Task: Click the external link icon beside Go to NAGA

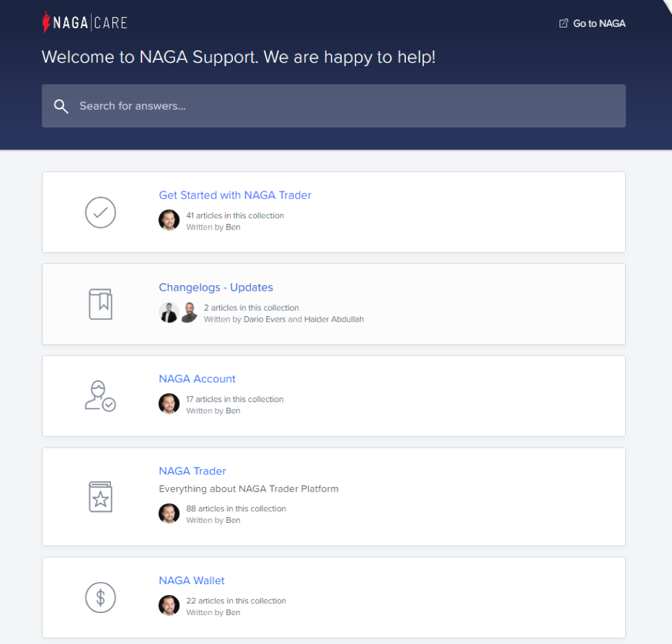Action: tap(564, 23)
